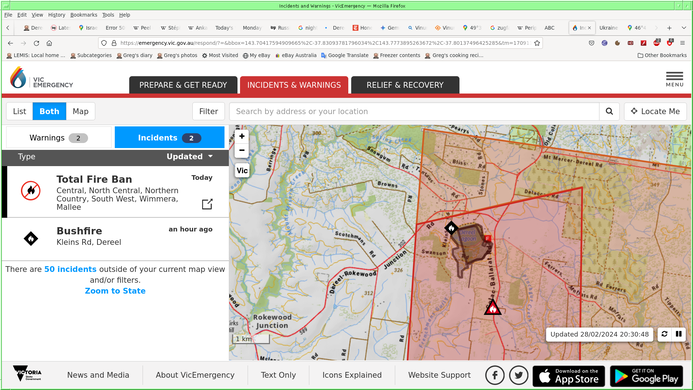Open the File menu
Screen dimensions: 693x390
point(8,15)
